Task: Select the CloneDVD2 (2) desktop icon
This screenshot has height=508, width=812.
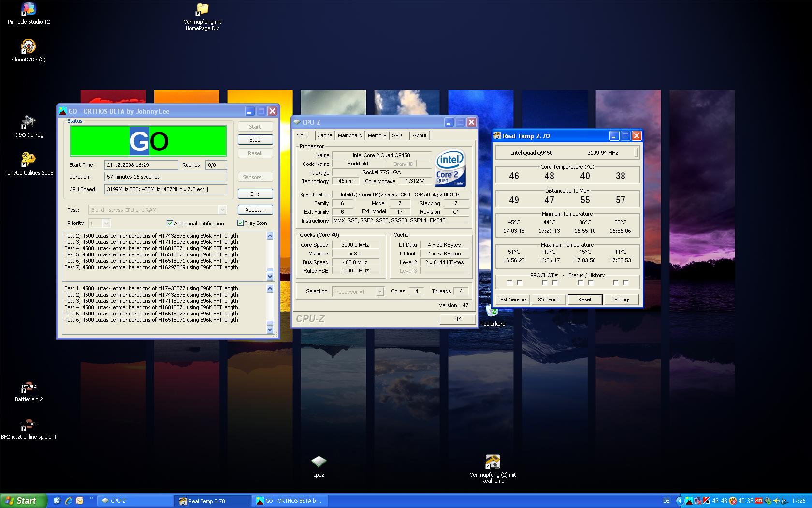Action: pyautogui.click(x=29, y=51)
